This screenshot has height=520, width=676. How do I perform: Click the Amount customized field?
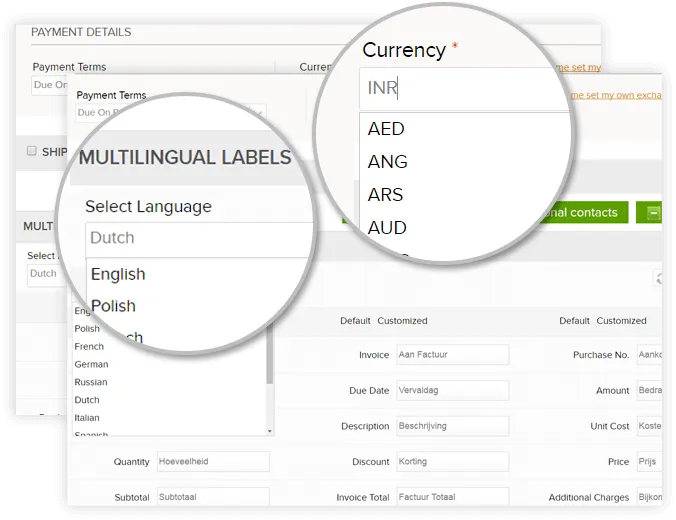tap(649, 390)
